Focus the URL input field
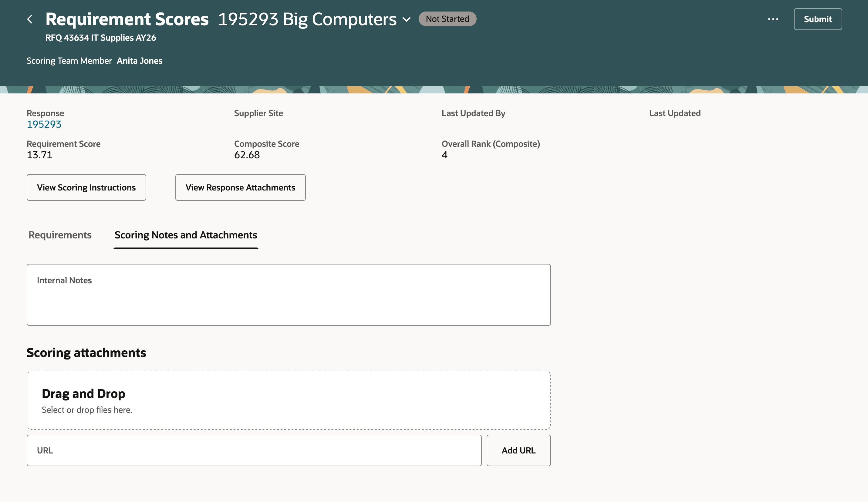Image resolution: width=868 pixels, height=502 pixels. [254, 450]
